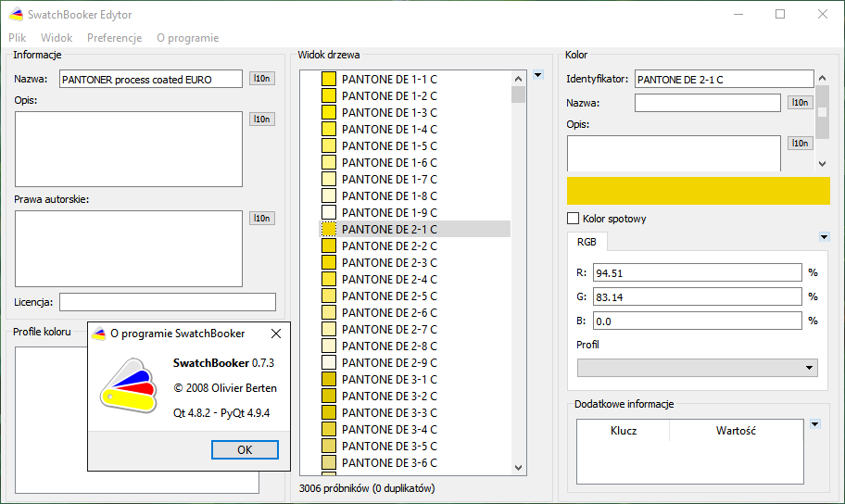Select PANTONE DE 3-6 C in tree
The height and width of the screenshot is (504, 845).
click(x=389, y=463)
